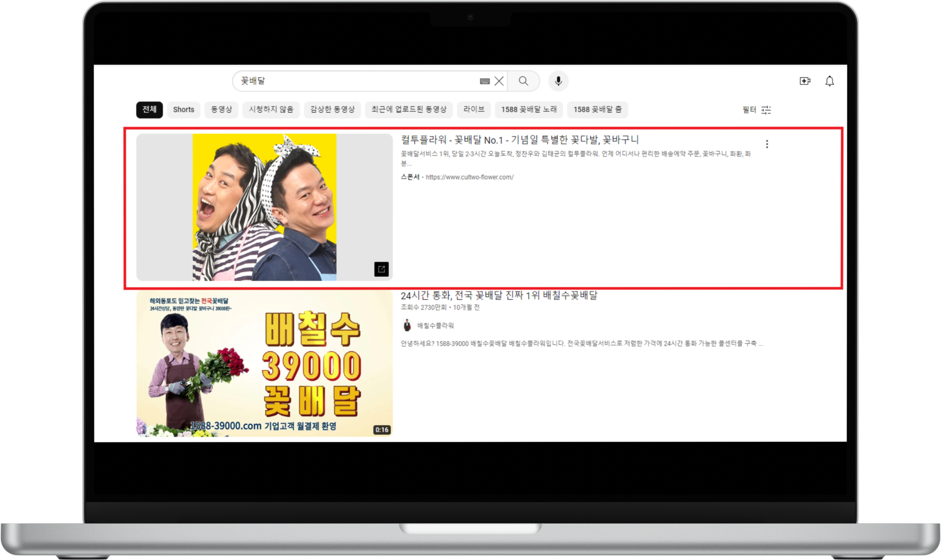This screenshot has width=941, height=560.
Task: Open the 컬투플라워 꽃배달 No.1 ad title
Action: [x=520, y=140]
